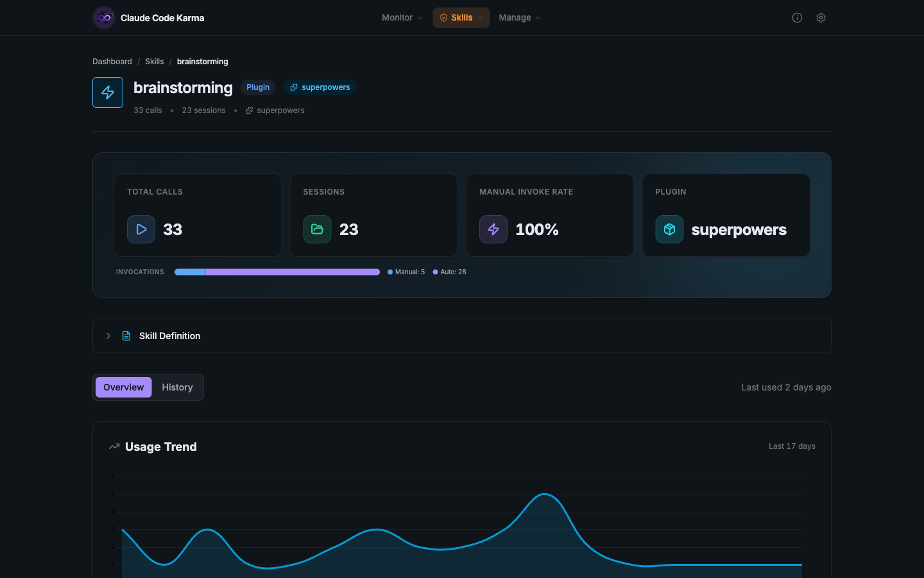
Task: Click the brainstorming page title
Action: click(183, 87)
